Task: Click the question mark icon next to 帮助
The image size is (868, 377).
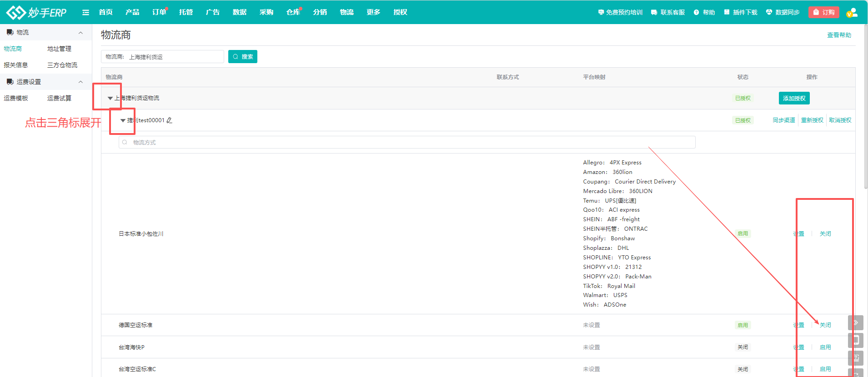Action: click(696, 12)
